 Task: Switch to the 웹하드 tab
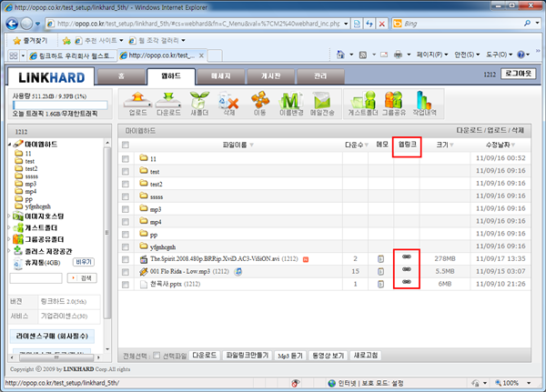pyautogui.click(x=171, y=76)
